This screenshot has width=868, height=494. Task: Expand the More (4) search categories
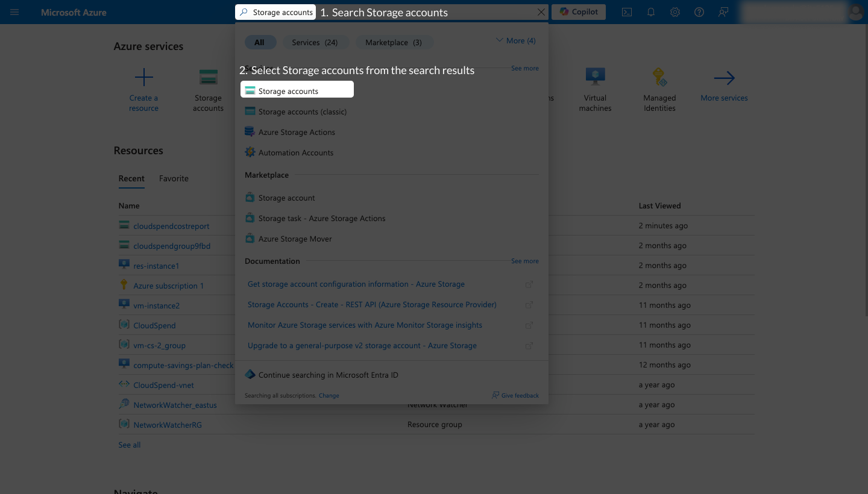coord(515,40)
